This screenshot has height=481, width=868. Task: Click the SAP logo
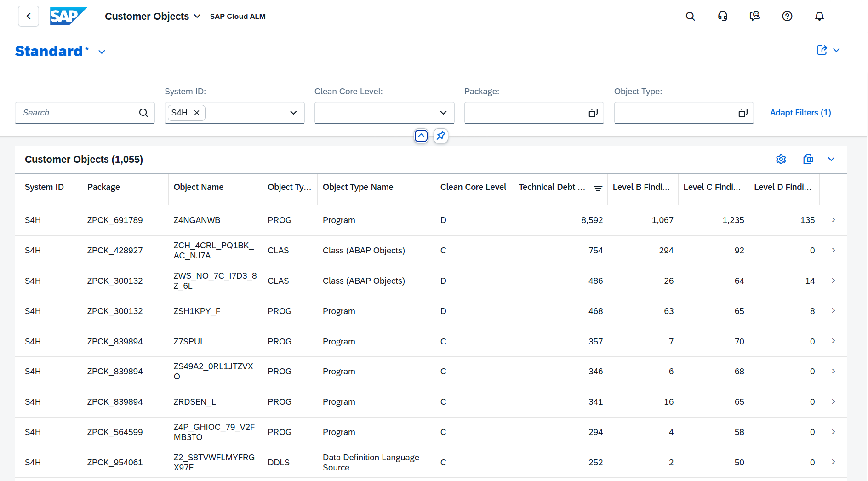pyautogui.click(x=68, y=17)
